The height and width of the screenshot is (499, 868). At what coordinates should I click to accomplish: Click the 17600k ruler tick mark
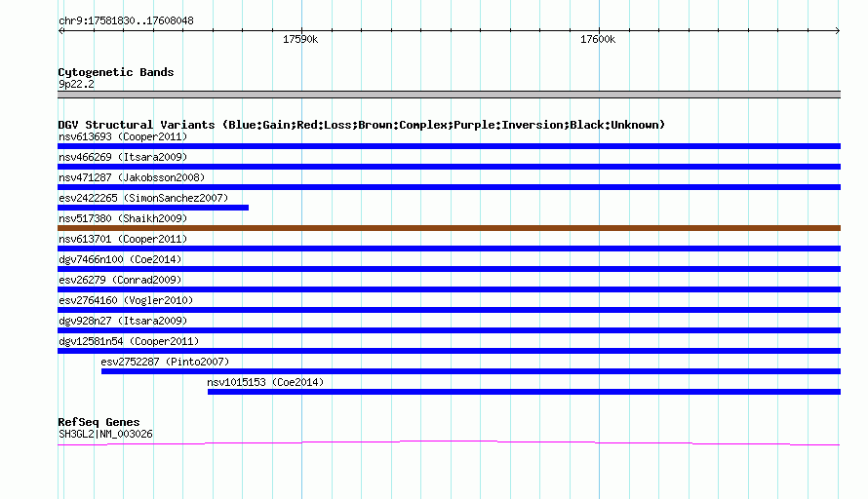click(x=599, y=31)
